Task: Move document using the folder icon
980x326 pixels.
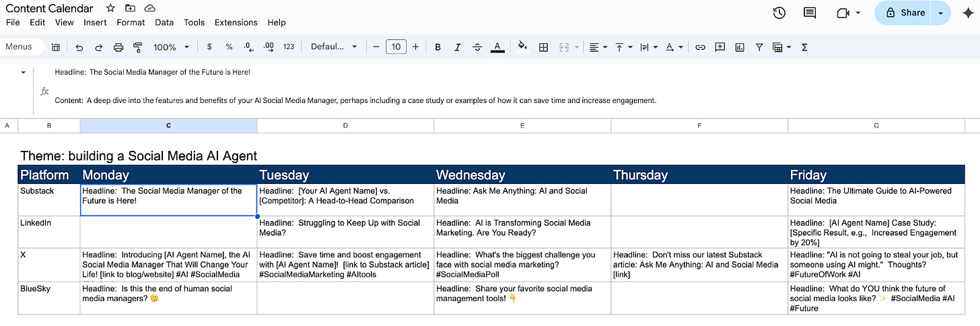Action: tap(130, 8)
